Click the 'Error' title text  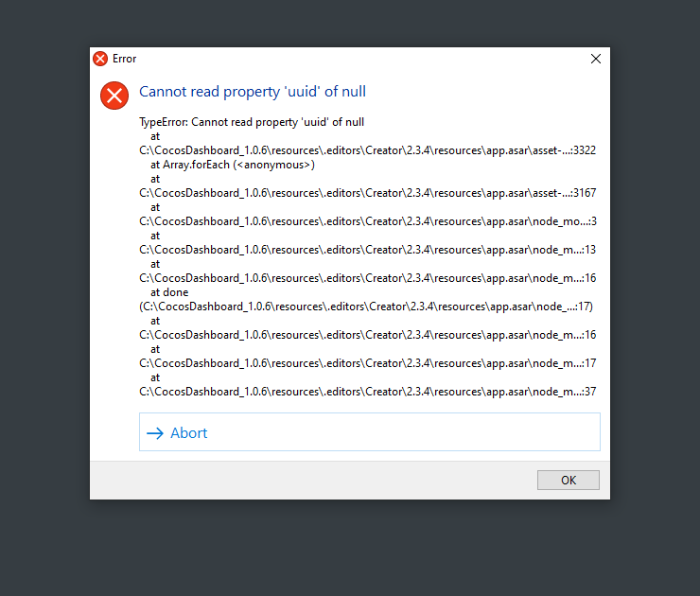click(x=124, y=59)
